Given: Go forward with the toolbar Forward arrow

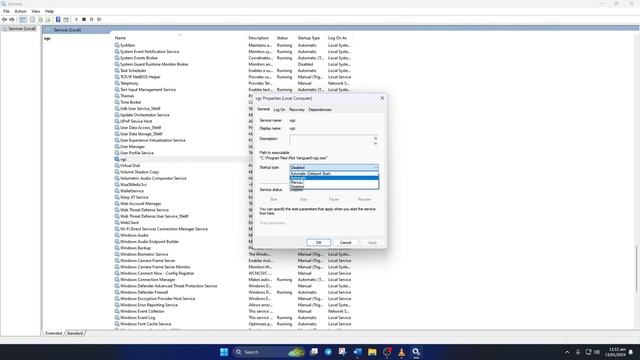Looking at the screenshot, I should coord(12,20).
